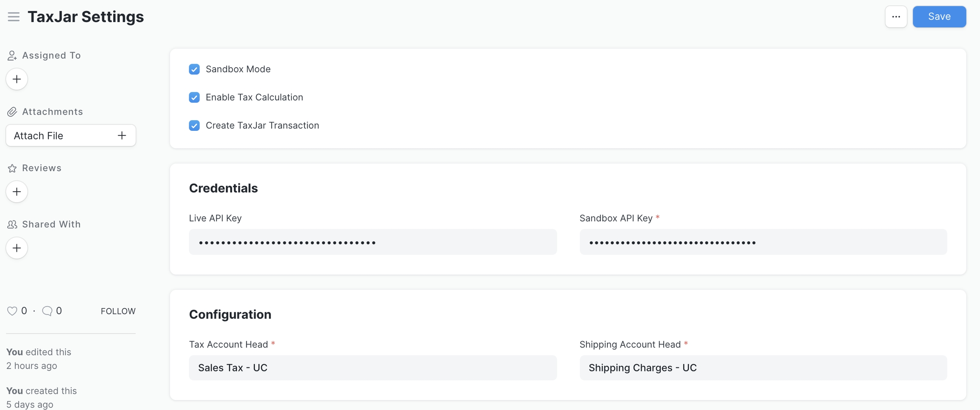Image resolution: width=980 pixels, height=410 pixels.
Task: Open comments via speech bubble icon
Action: pyautogui.click(x=47, y=311)
